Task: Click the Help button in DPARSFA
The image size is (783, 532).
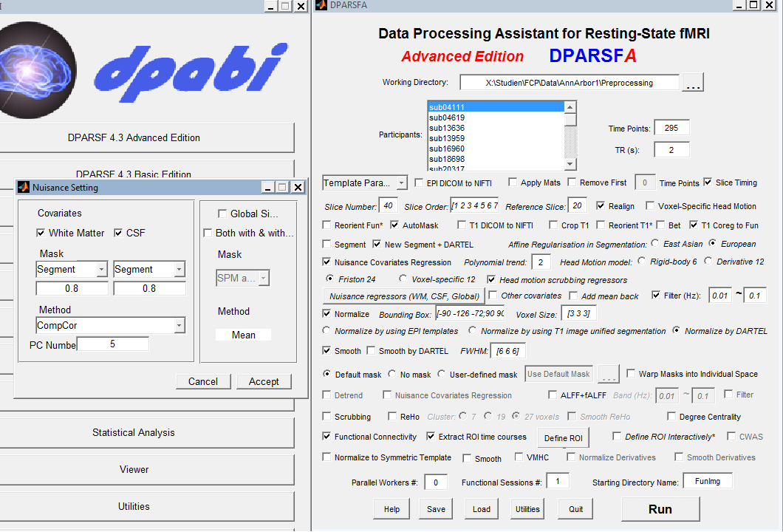Action: click(x=391, y=509)
